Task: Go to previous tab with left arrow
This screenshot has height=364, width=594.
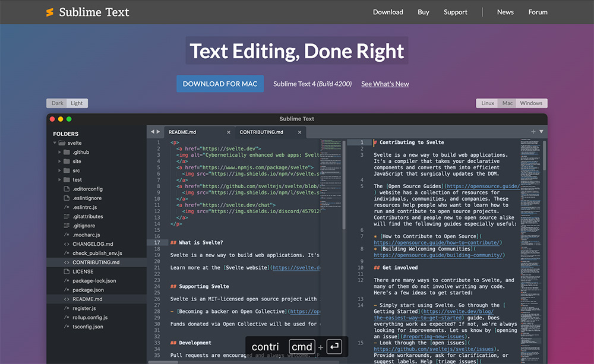Action: [153, 132]
